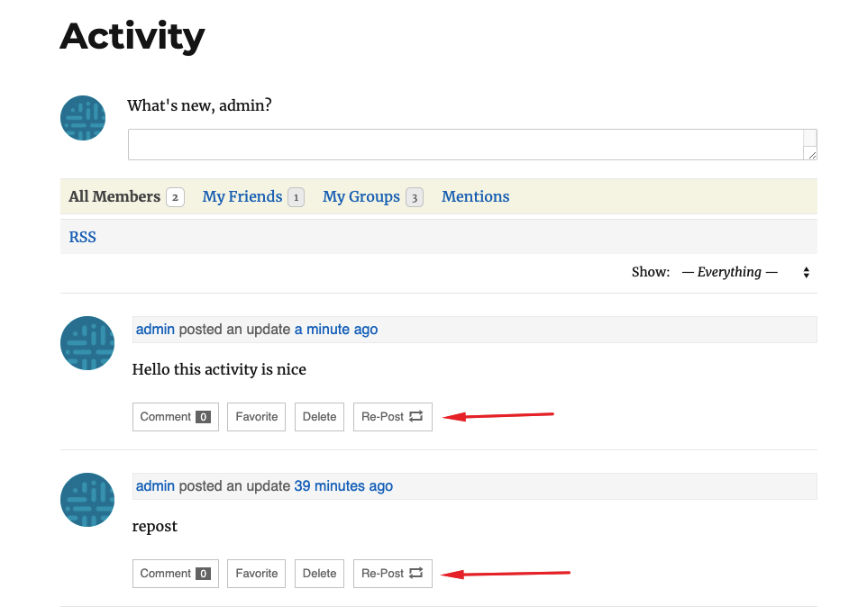Click the admin name on the first post

coord(155,330)
